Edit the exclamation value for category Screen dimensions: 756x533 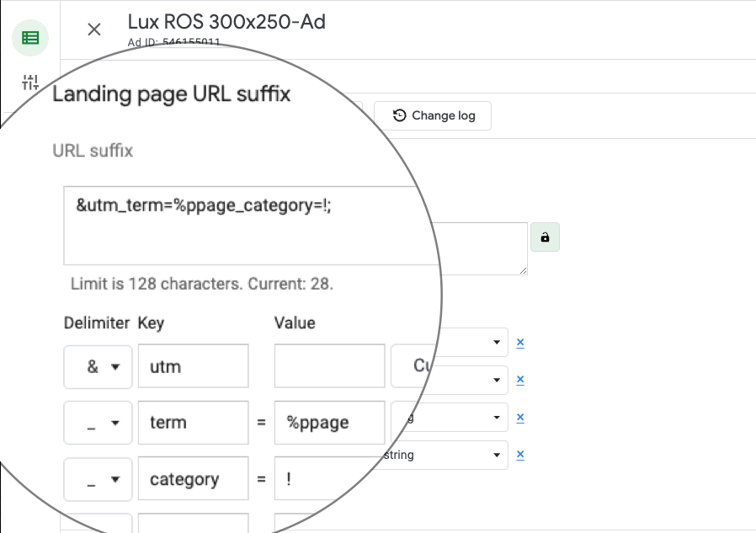[x=329, y=479]
